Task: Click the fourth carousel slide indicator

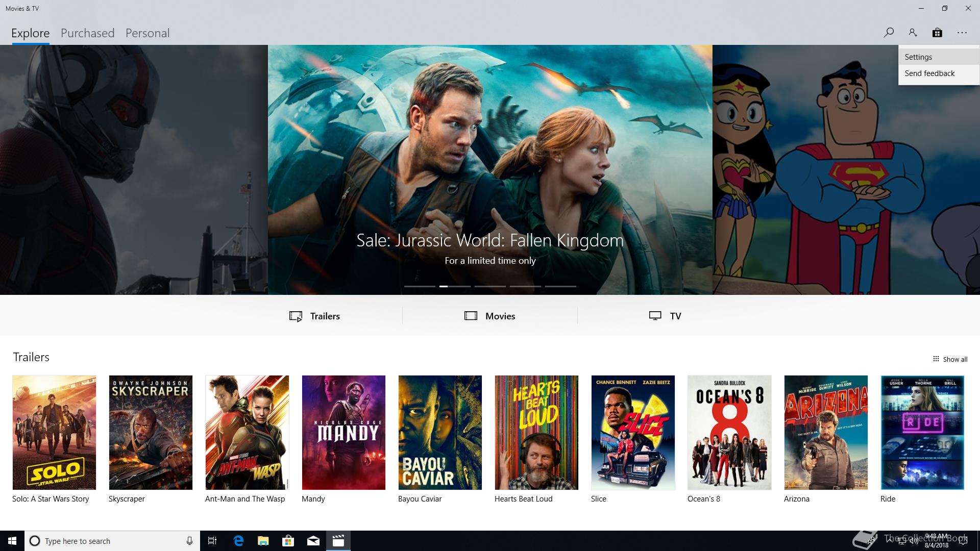Action: pyautogui.click(x=525, y=286)
